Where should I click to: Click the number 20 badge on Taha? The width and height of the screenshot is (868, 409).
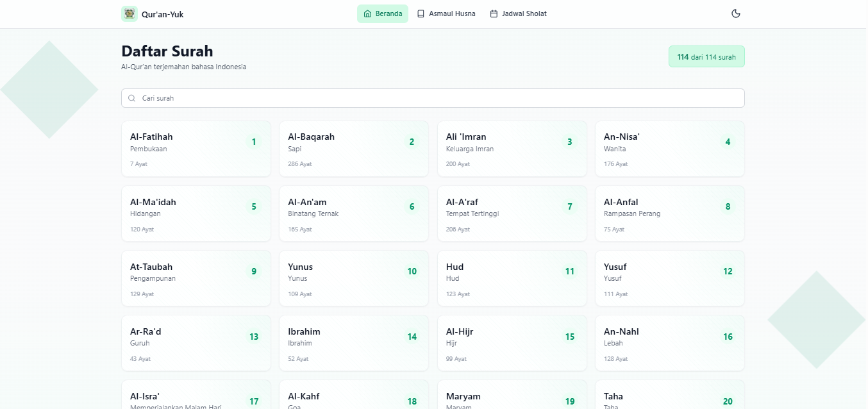click(728, 401)
